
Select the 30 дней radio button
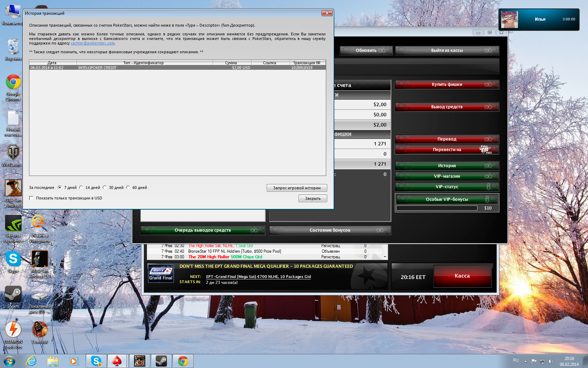[105, 188]
